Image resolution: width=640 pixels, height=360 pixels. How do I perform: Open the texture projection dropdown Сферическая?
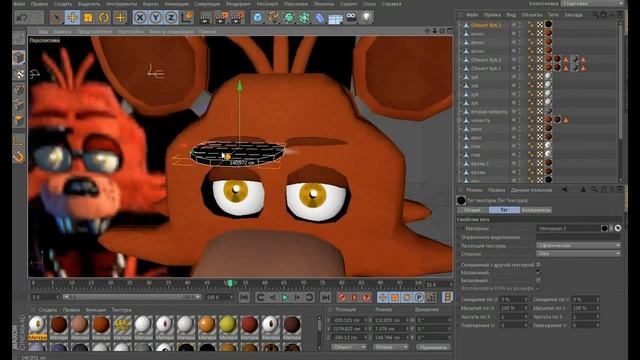pos(578,245)
